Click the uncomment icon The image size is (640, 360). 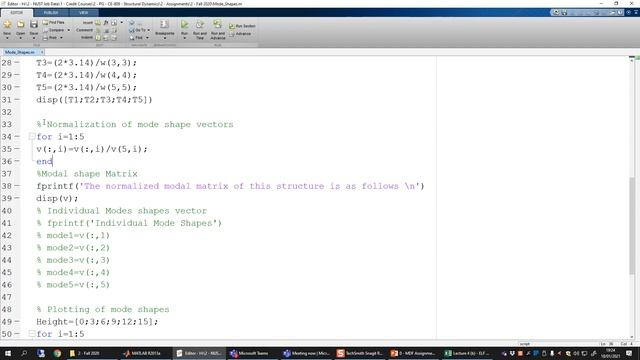[106, 30]
